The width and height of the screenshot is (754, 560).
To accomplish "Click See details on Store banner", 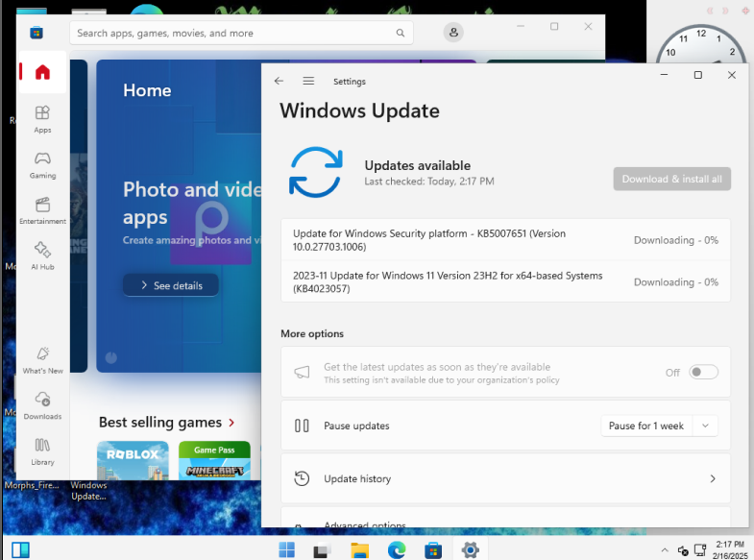I will (x=171, y=285).
